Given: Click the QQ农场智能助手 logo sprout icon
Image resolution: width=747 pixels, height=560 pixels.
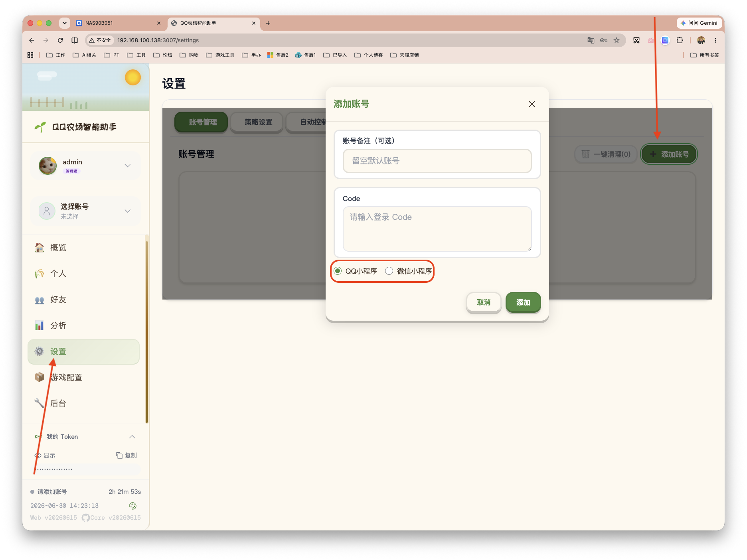Looking at the screenshot, I should 40,127.
